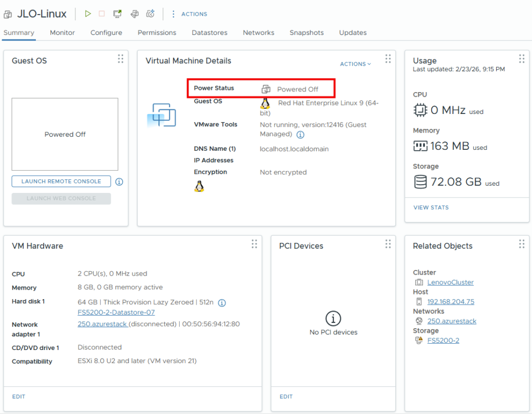Click drag handle on Guest OS card
The image size is (532, 414).
coord(121,59)
